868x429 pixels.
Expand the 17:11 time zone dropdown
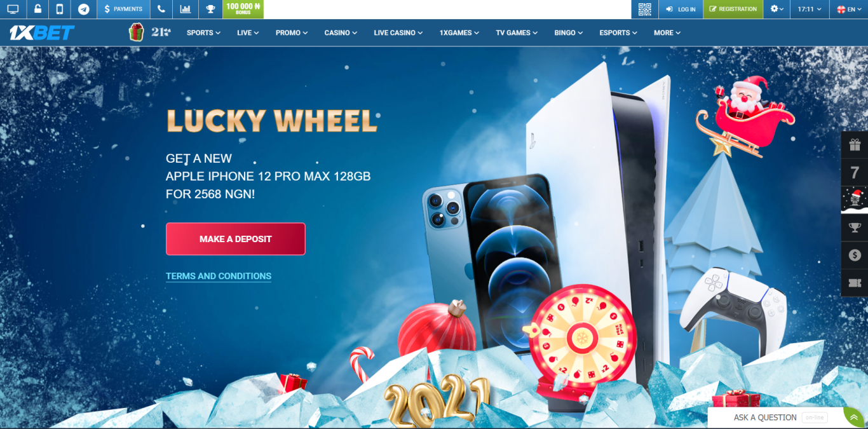[x=810, y=9]
